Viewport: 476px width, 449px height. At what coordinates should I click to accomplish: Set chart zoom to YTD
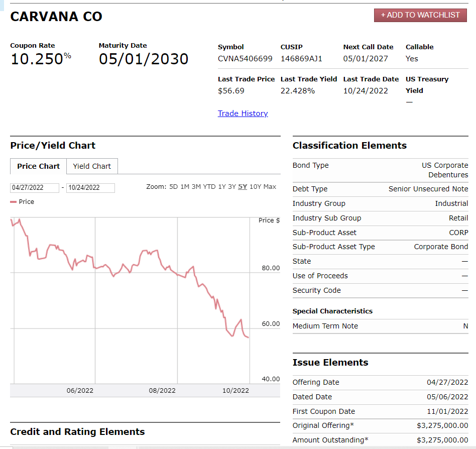coord(209,187)
